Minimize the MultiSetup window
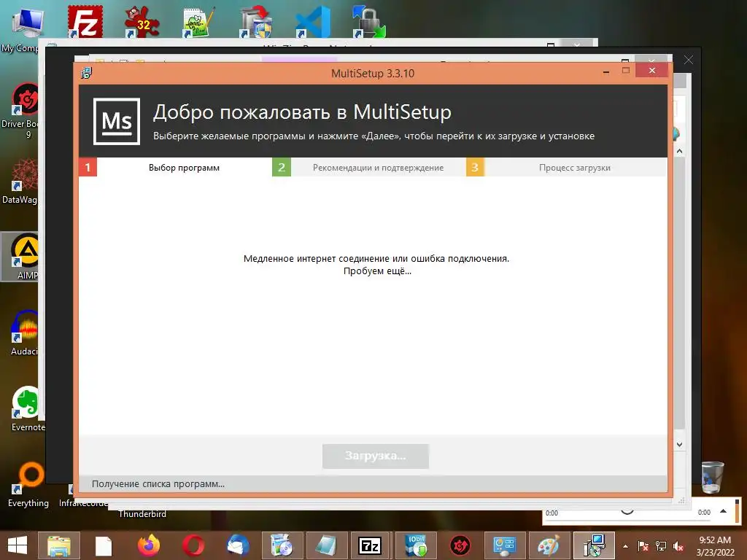The image size is (747, 560). [606, 71]
